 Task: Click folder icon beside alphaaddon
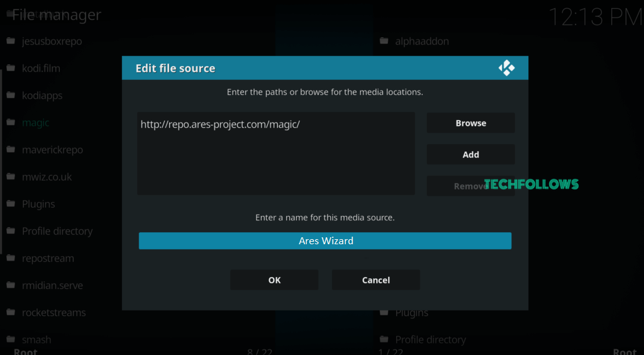[x=384, y=41]
